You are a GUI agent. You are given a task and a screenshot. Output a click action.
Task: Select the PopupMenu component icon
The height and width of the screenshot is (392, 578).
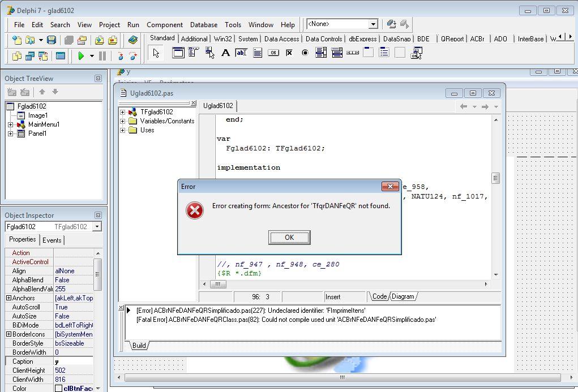click(x=210, y=53)
